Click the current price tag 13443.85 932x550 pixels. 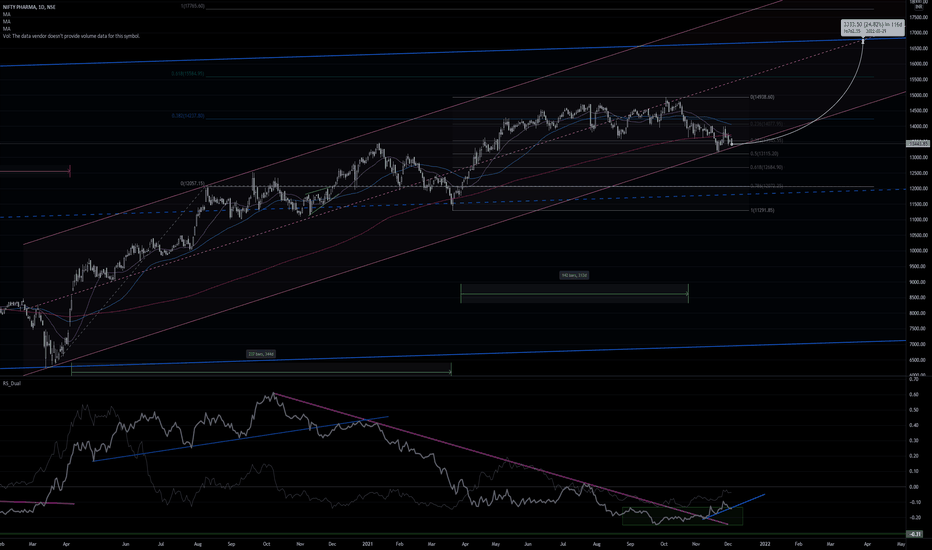click(917, 144)
